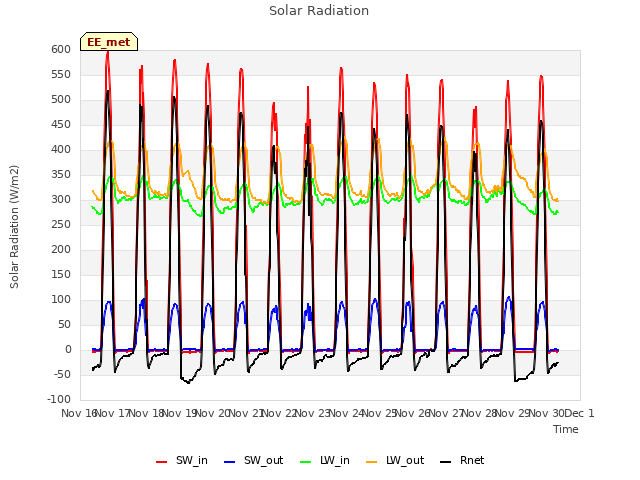
Task: Click the Solar Radiation (W/m2) y-axis label
Action: point(14,227)
